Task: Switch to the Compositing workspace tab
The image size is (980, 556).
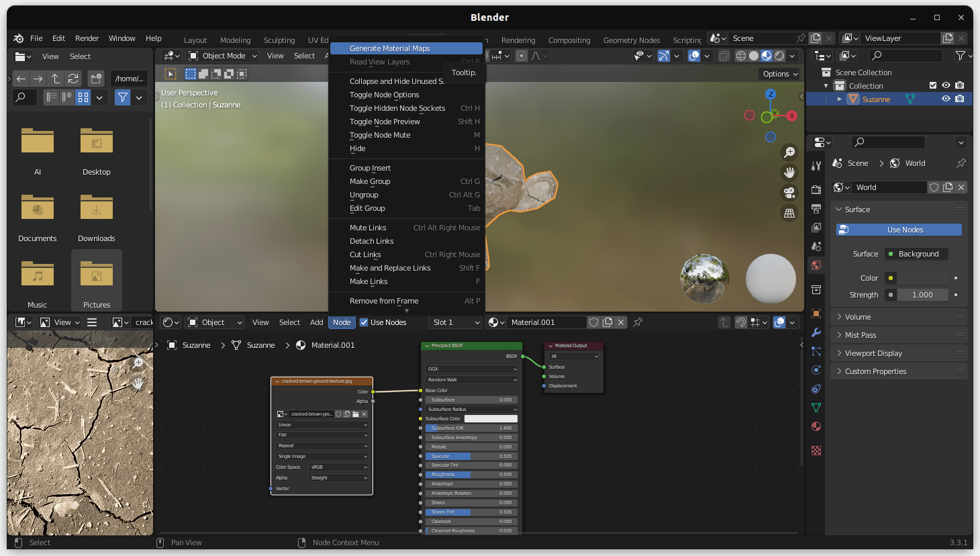Action: point(569,40)
